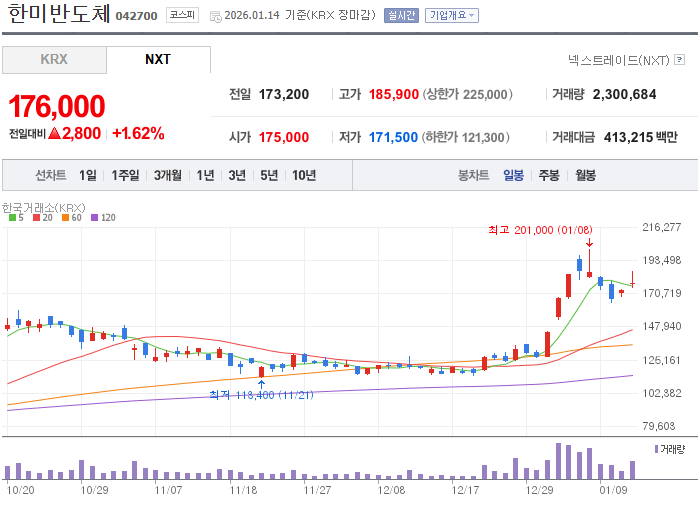Viewport: 698px width, 518px height.
Task: Click the green 5-day moving average swatch
Action: pos(12,218)
